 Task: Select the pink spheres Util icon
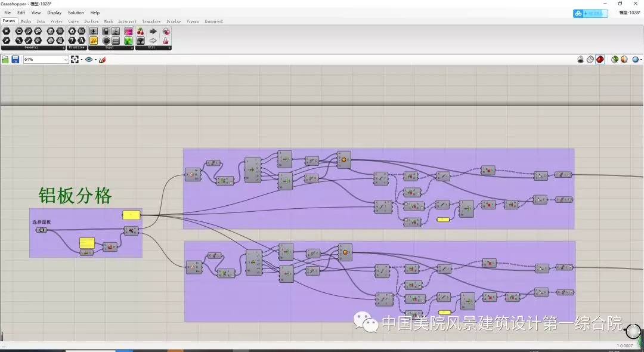click(166, 31)
